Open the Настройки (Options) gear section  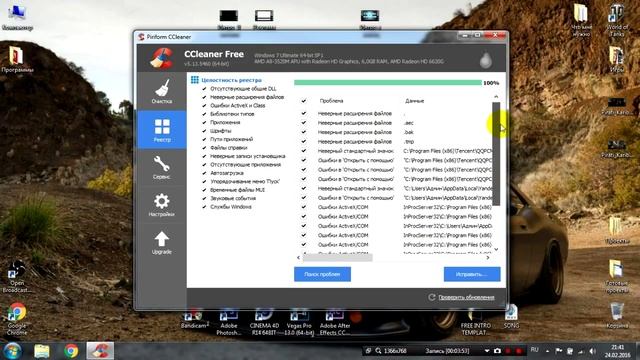(x=162, y=204)
